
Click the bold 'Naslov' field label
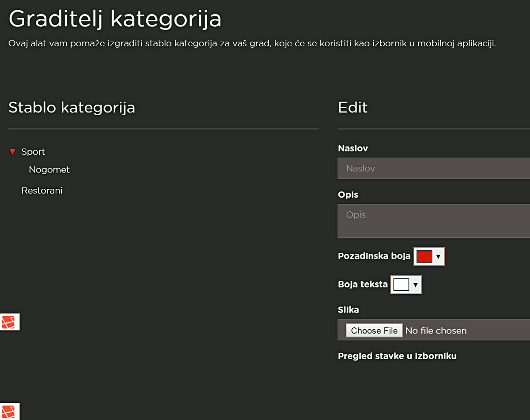(353, 149)
